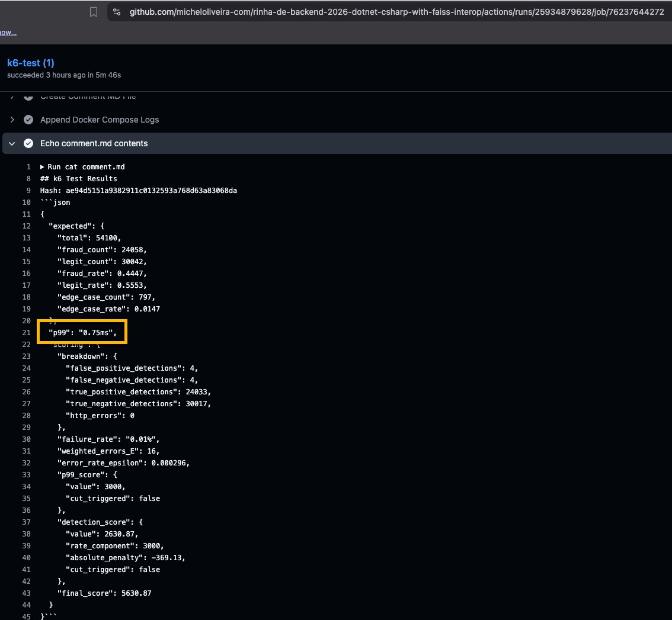Click the "detection_score": { line
The width and height of the screenshot is (672, 620).
pos(100,522)
